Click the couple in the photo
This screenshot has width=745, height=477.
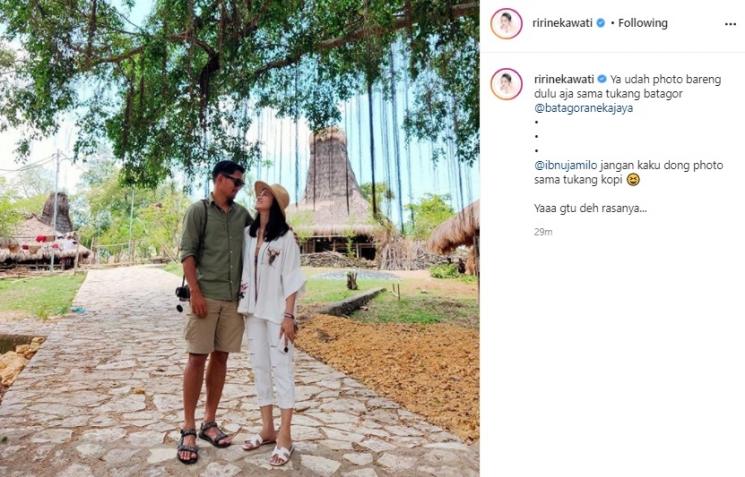pyautogui.click(x=242, y=311)
